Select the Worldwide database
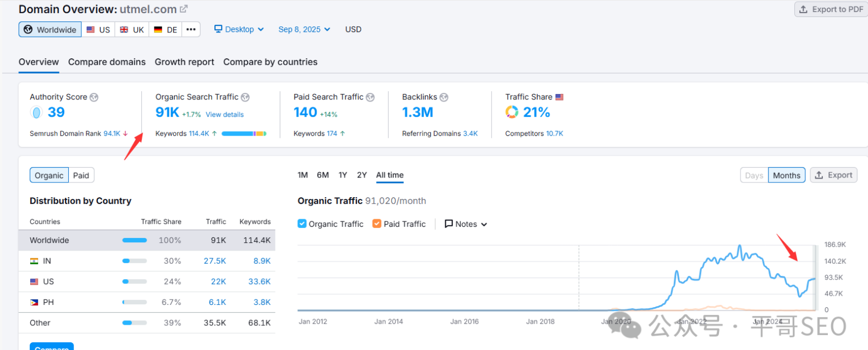868x350 pixels. click(x=50, y=30)
